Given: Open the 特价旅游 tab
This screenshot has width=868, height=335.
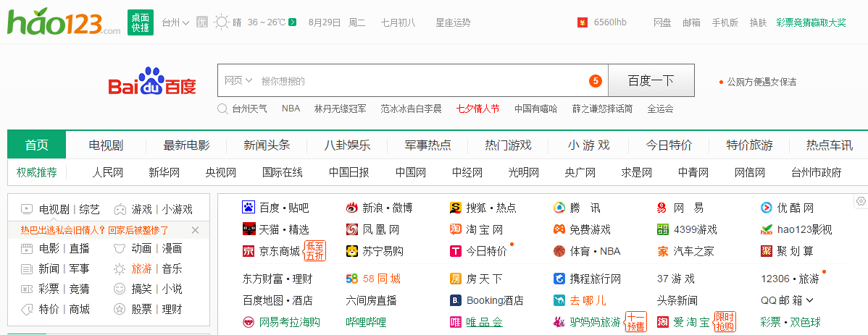Looking at the screenshot, I should (749, 145).
